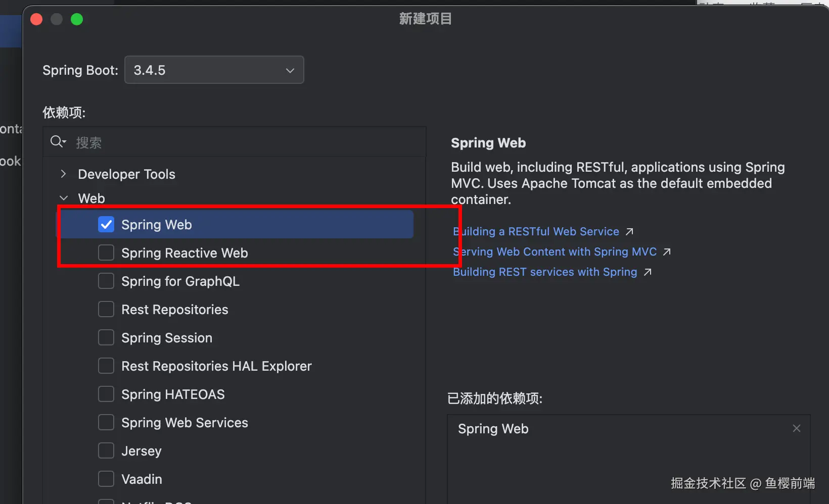Click arrow icon beside Building a RESTful Web Service
829x504 pixels.
[629, 232]
